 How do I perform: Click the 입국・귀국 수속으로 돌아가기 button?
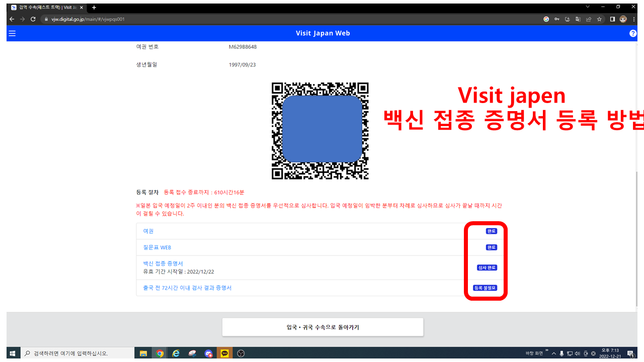(x=323, y=327)
